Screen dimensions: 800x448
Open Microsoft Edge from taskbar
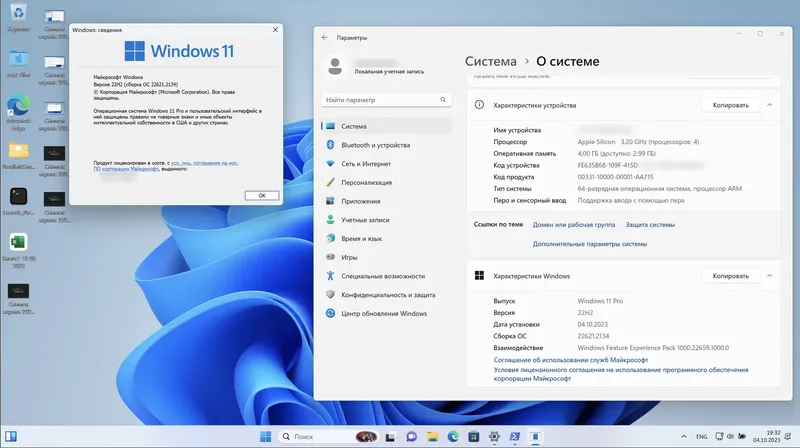[x=453, y=437]
